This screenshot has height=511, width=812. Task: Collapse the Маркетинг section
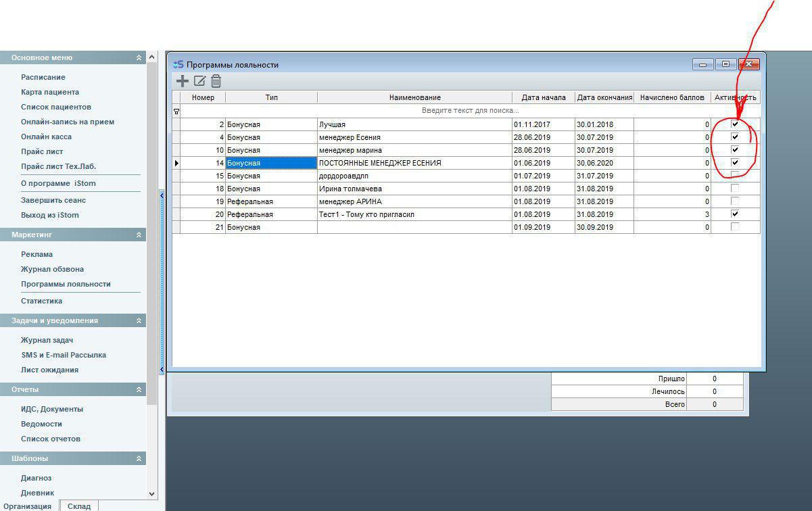(139, 235)
